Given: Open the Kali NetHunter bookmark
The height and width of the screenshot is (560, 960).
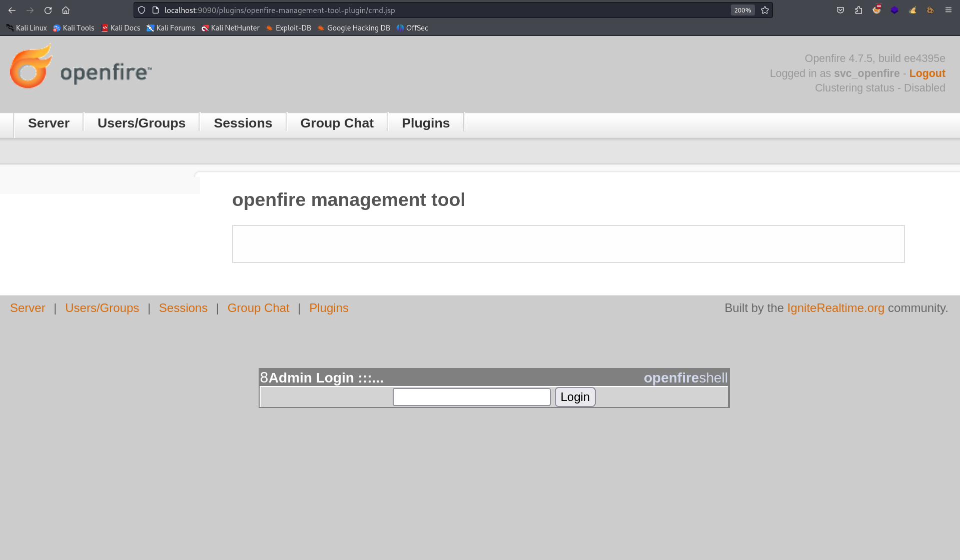Looking at the screenshot, I should click(x=230, y=28).
